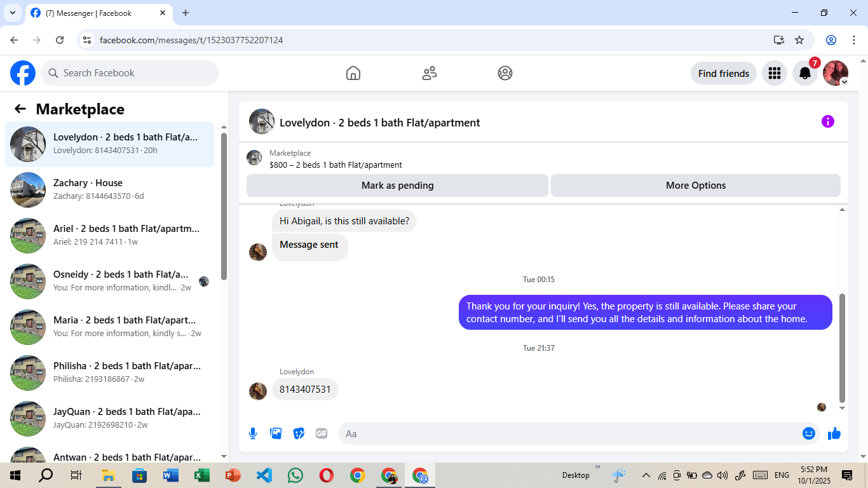Reload the page
Viewport: 868px width, 488px height.
[x=60, y=40]
